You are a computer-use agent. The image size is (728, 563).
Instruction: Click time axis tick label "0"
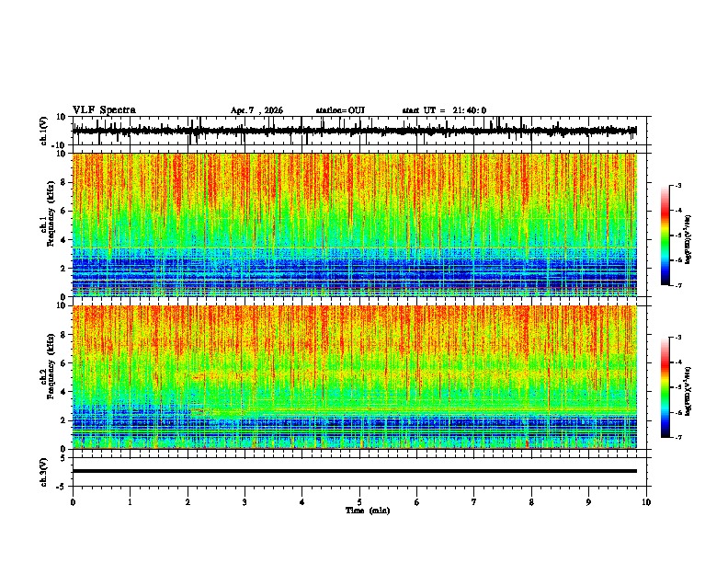(73, 502)
